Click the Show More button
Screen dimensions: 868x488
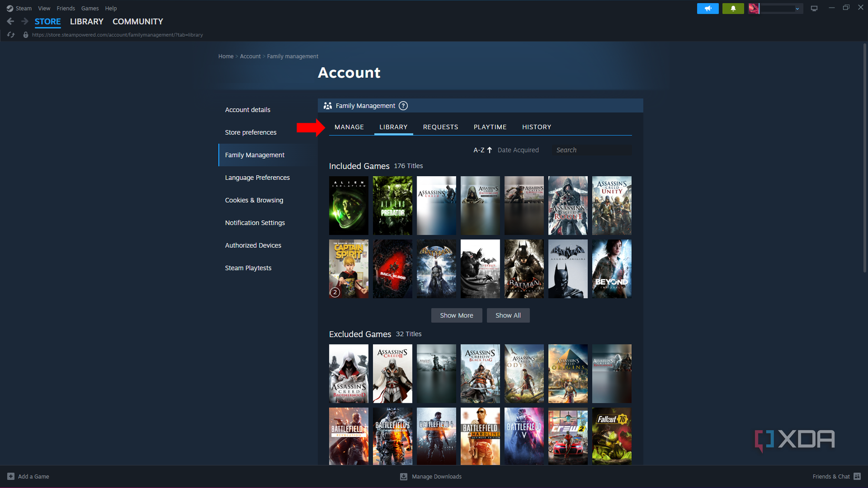pyautogui.click(x=457, y=315)
